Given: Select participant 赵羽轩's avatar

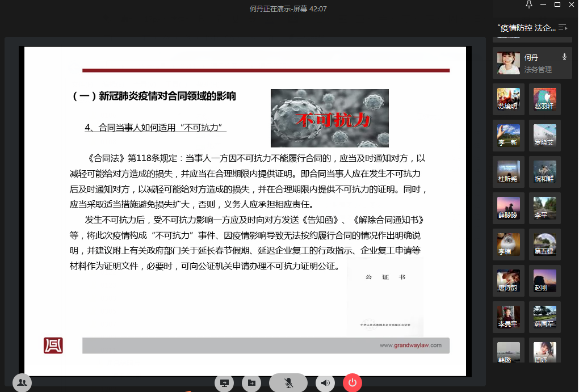Looking at the screenshot, I should click(x=544, y=99).
